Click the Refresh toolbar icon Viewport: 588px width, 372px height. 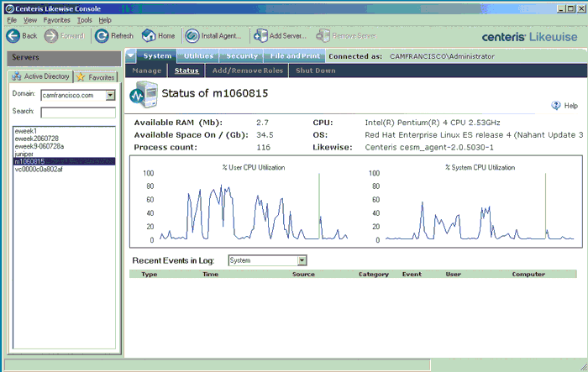pos(102,36)
